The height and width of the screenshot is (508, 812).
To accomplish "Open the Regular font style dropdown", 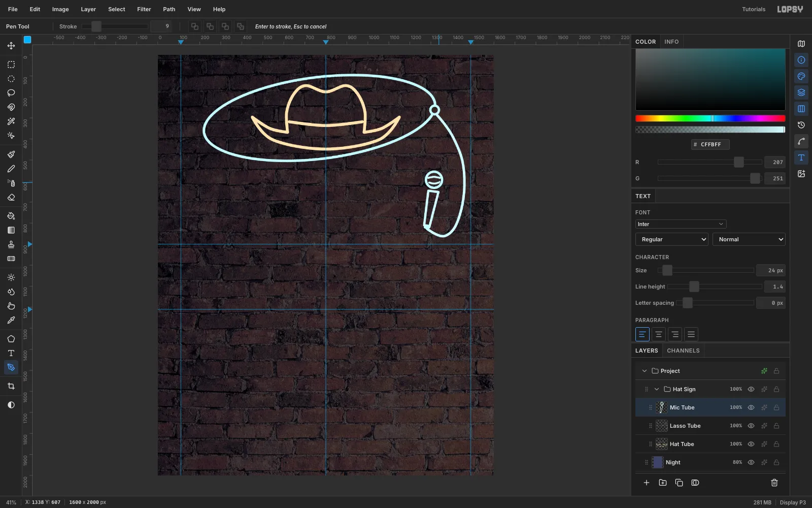I will (672, 239).
